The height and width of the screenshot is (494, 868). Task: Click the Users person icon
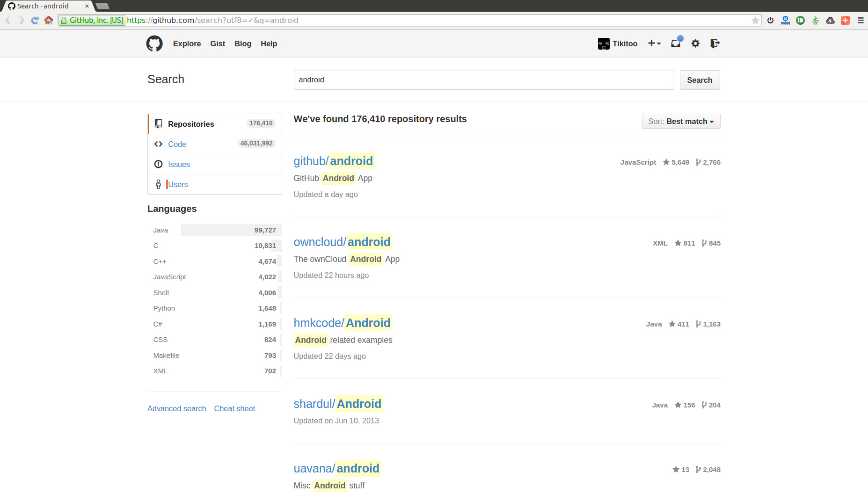pyautogui.click(x=158, y=184)
